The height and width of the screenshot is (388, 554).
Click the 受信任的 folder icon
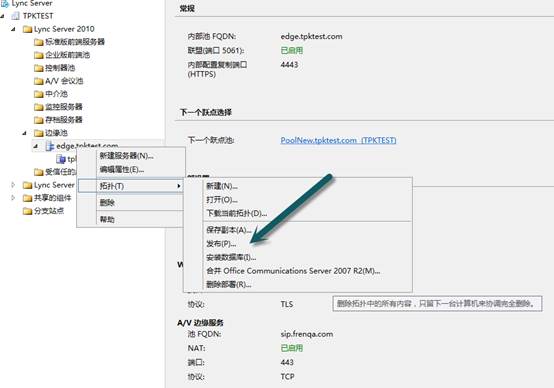click(39, 172)
